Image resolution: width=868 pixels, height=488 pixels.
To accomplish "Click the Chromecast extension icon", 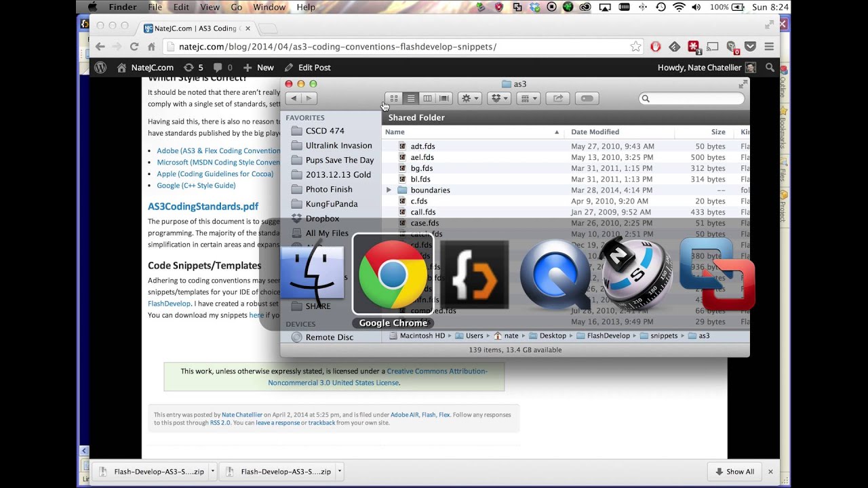I will [713, 47].
